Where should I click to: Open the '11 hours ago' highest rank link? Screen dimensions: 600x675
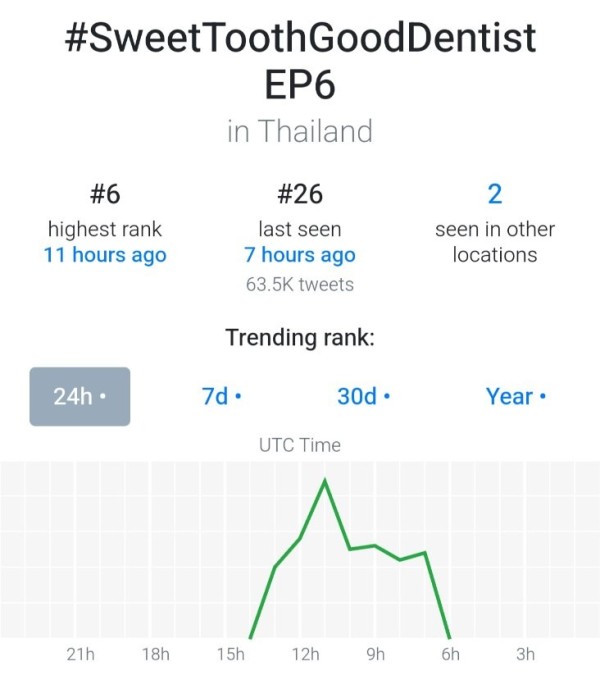[105, 255]
